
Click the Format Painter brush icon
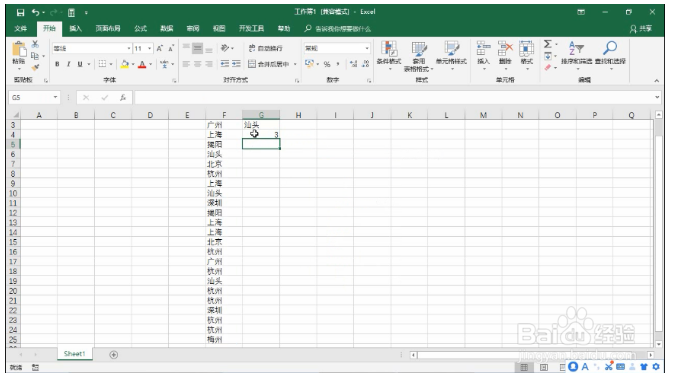35,67
